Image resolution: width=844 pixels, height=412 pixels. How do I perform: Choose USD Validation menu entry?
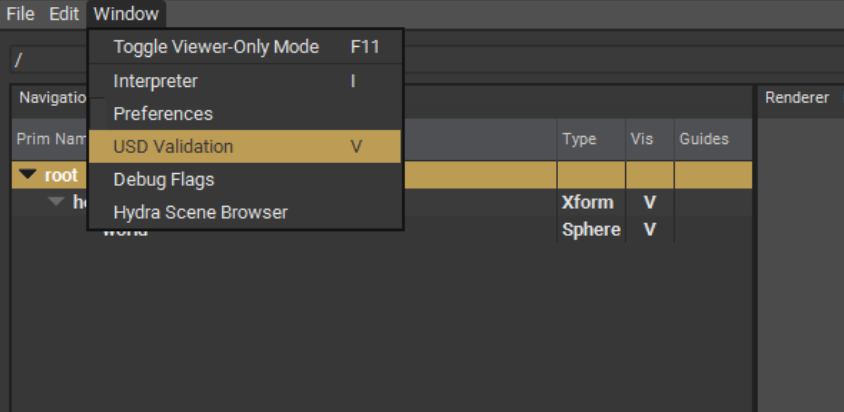click(173, 147)
